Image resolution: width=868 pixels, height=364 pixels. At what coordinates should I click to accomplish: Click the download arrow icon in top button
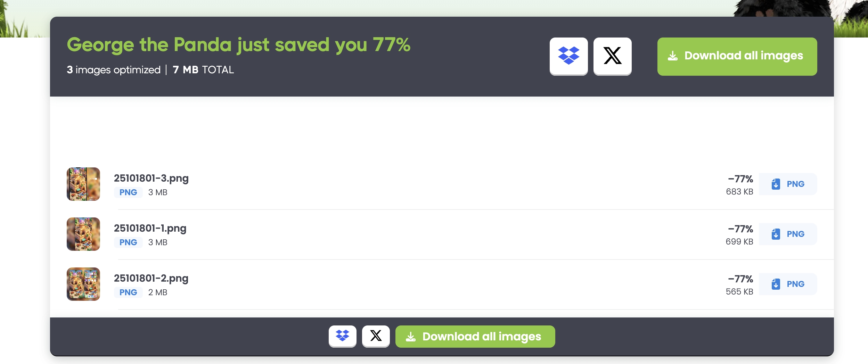tap(673, 56)
